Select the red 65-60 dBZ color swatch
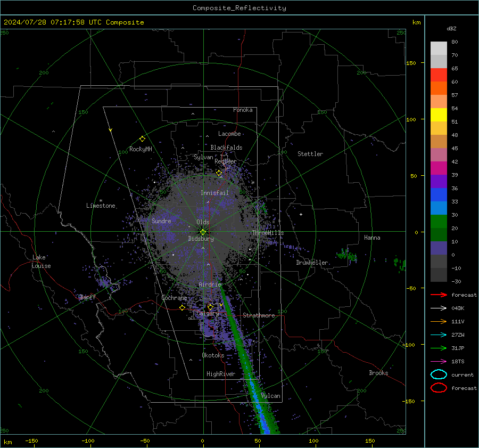This screenshot has height=448, width=479. tap(439, 75)
